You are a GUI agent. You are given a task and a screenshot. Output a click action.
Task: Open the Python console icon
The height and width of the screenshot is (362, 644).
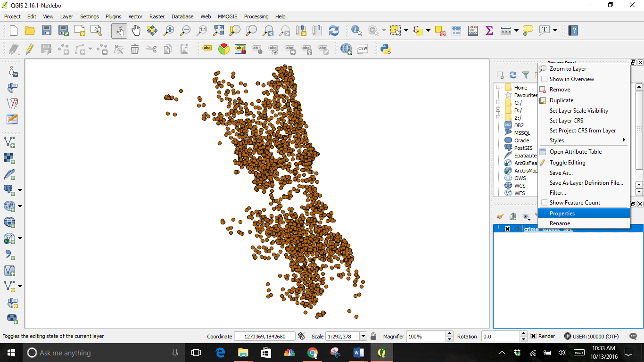(x=386, y=49)
